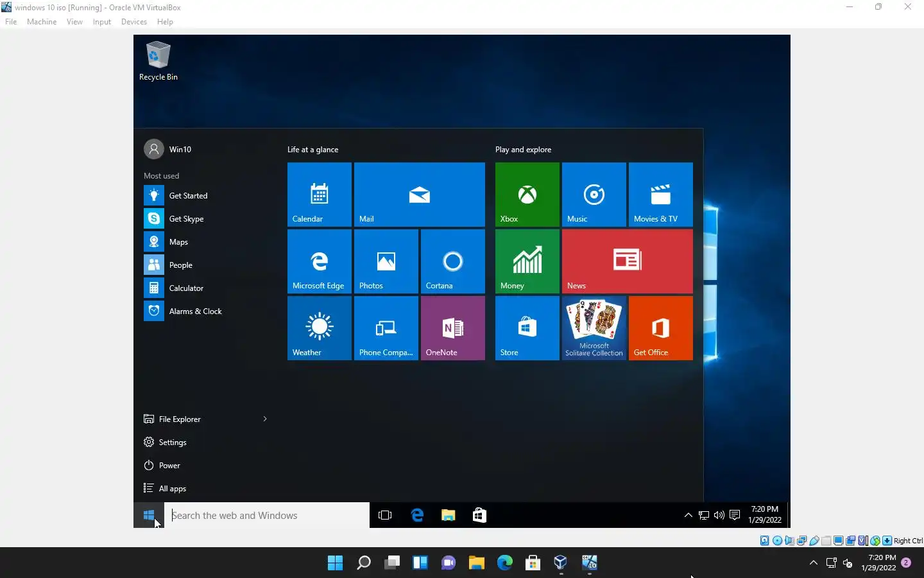The image size is (924, 578).
Task: Open the Weather tile
Action: pos(320,328)
